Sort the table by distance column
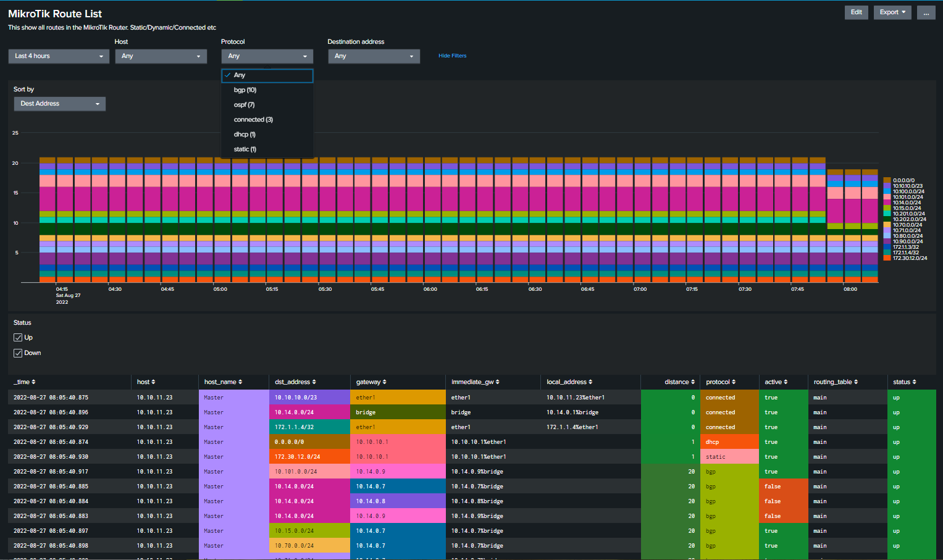This screenshot has width=943, height=560. click(x=679, y=382)
